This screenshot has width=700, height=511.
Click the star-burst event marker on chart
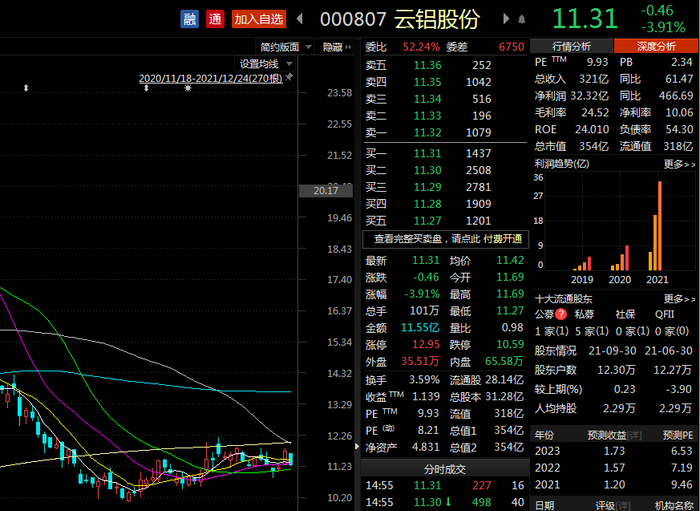coord(188,88)
